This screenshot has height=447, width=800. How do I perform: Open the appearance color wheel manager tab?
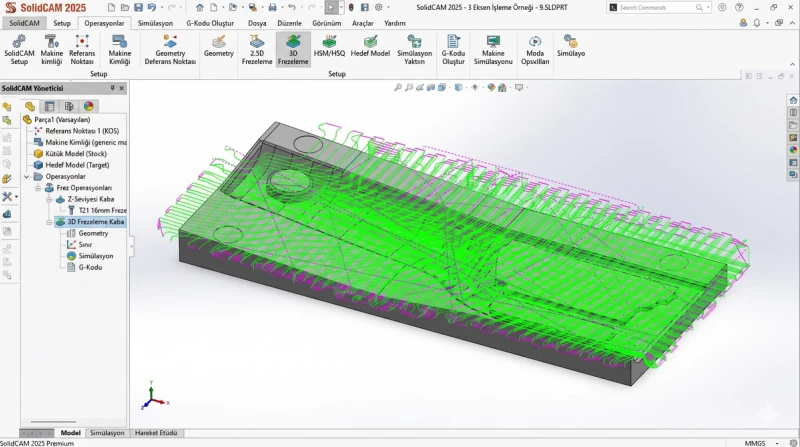89,106
